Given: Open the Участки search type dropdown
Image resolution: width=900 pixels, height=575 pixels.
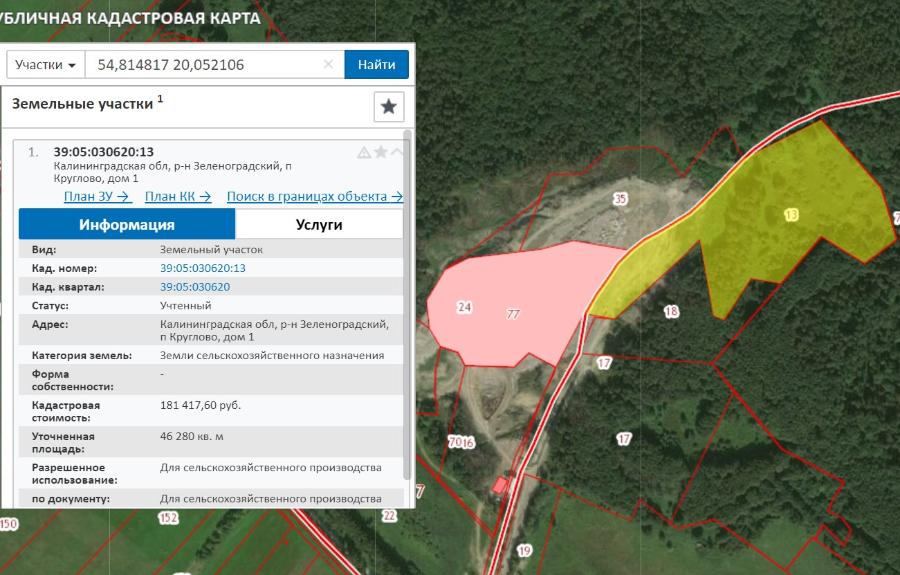Looking at the screenshot, I should click(x=46, y=64).
